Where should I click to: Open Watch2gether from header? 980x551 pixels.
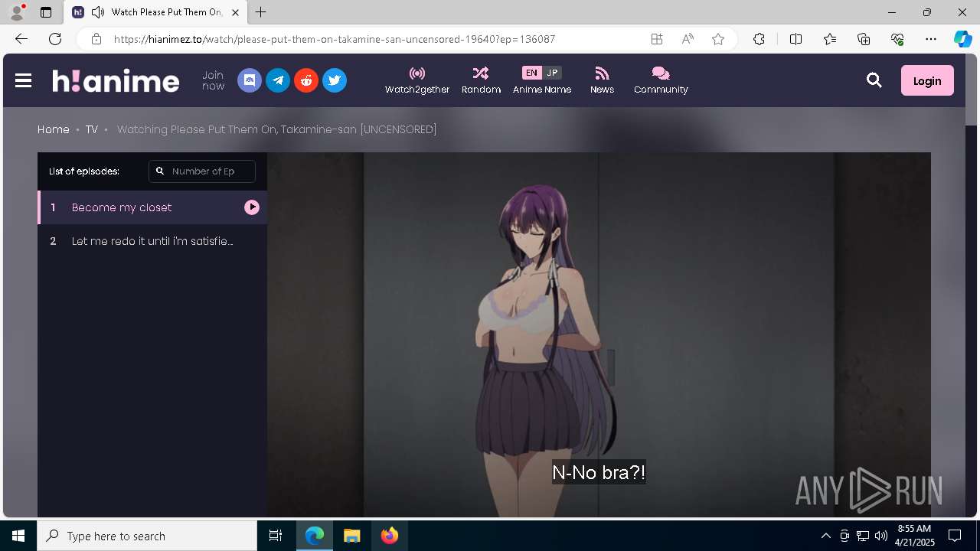pos(417,80)
